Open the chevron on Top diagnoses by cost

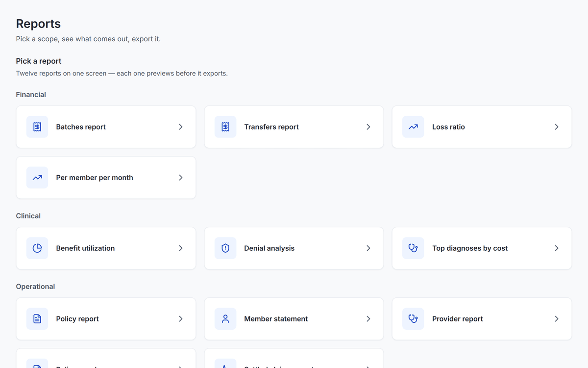click(x=557, y=248)
